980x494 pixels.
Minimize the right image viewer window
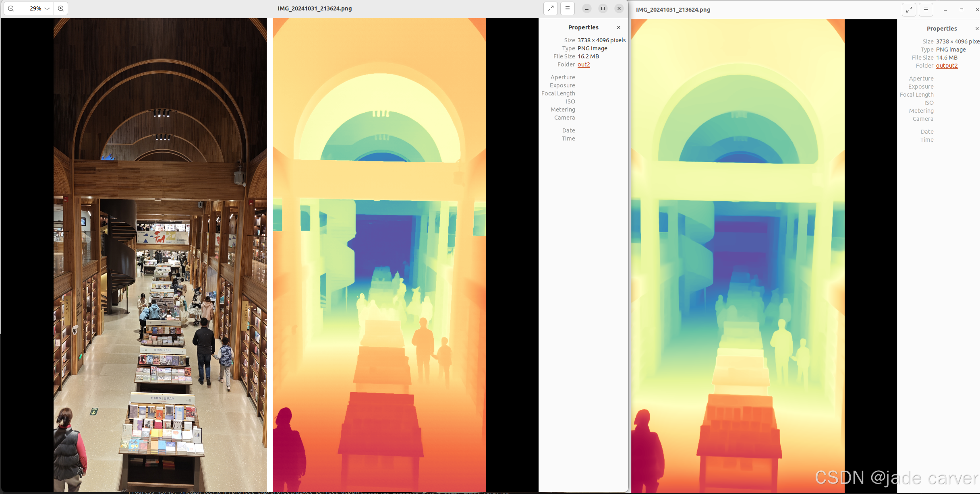tap(945, 10)
